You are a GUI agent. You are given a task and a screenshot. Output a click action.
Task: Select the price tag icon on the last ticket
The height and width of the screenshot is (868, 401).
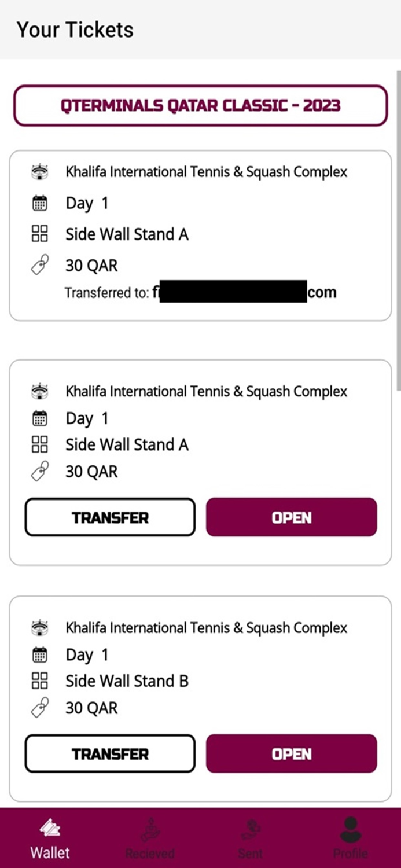pyautogui.click(x=39, y=707)
